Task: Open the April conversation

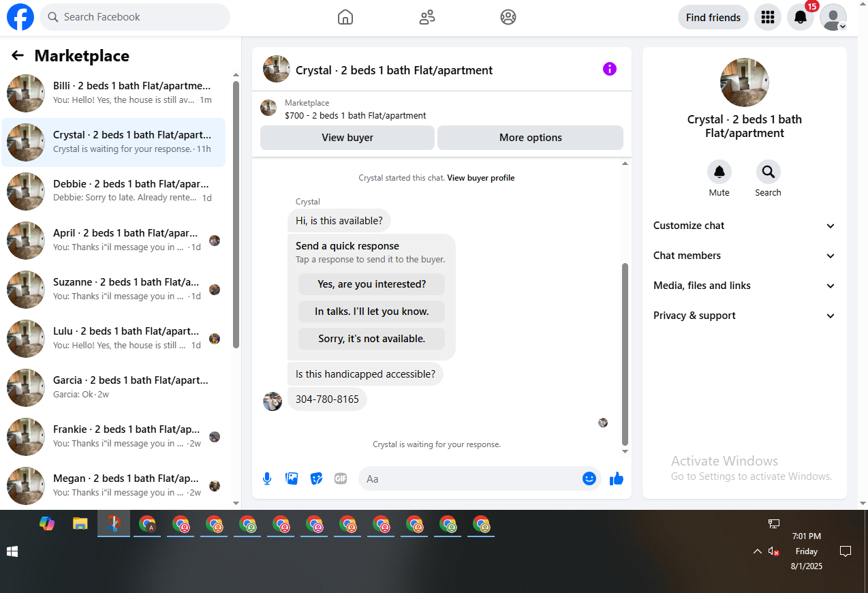Action: coord(114,241)
